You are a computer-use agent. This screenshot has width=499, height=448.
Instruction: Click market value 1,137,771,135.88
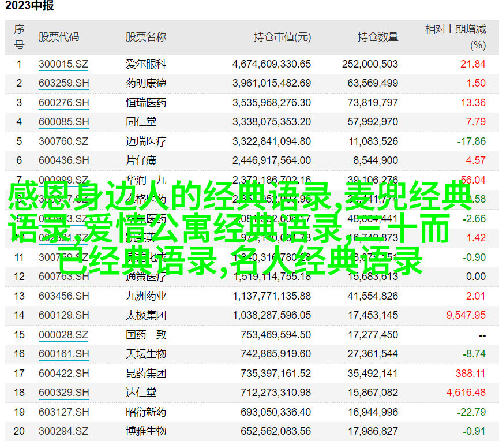click(272, 296)
